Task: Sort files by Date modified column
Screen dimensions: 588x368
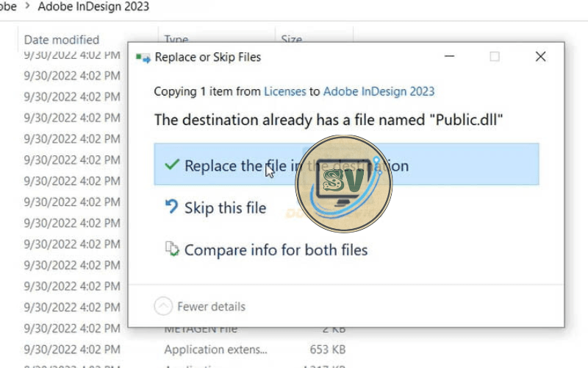Action: click(x=62, y=40)
